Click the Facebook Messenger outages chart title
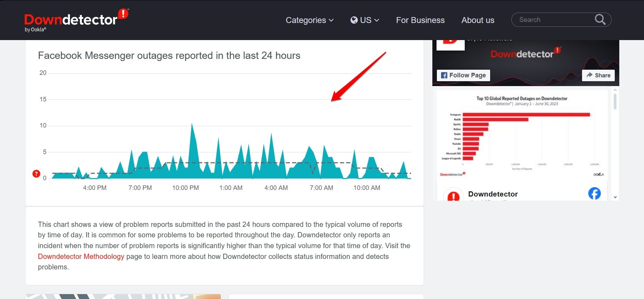 [169, 56]
